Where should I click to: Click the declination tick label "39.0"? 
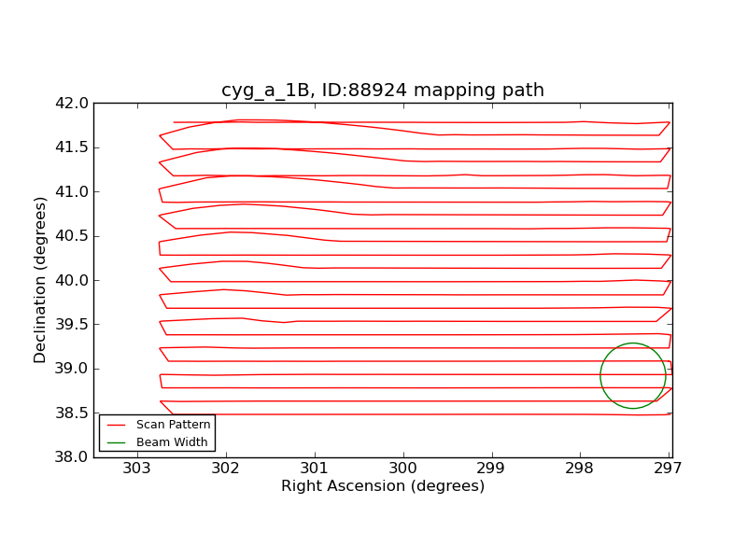pyautogui.click(x=72, y=369)
